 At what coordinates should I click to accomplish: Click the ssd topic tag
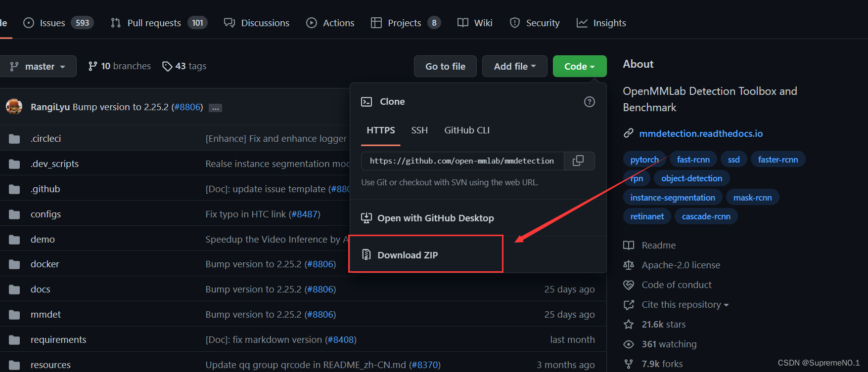point(734,160)
